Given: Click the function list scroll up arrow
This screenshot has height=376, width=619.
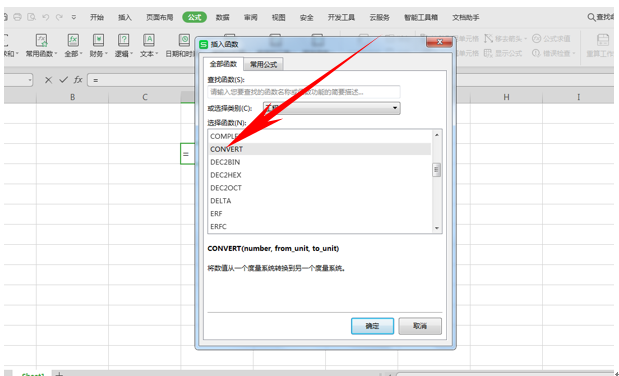Looking at the screenshot, I should point(437,135).
